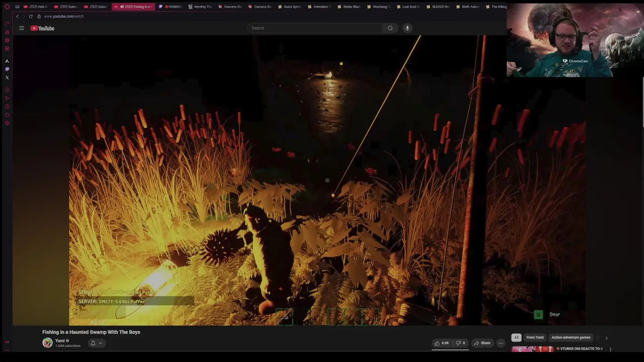Show more filter chips with right arrow
644x362 pixels.
tap(606, 338)
